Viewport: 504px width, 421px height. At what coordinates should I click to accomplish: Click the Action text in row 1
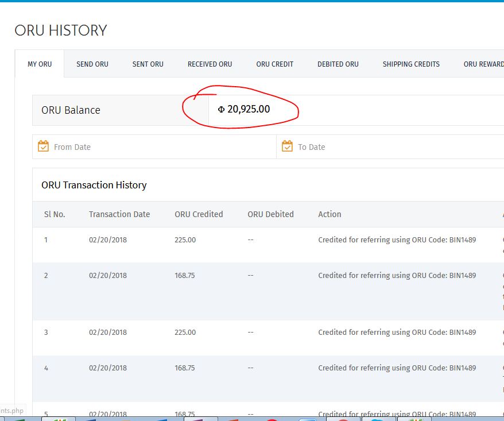397,240
